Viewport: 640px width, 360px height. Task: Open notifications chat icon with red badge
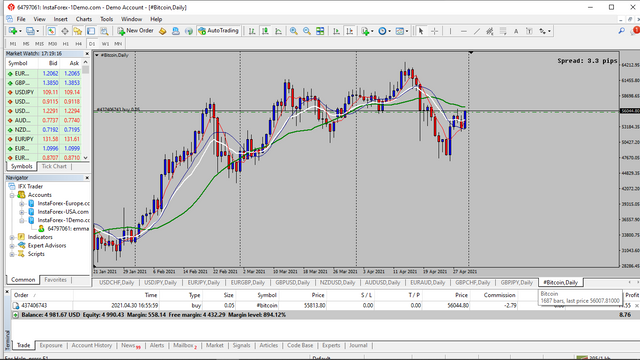click(x=635, y=31)
